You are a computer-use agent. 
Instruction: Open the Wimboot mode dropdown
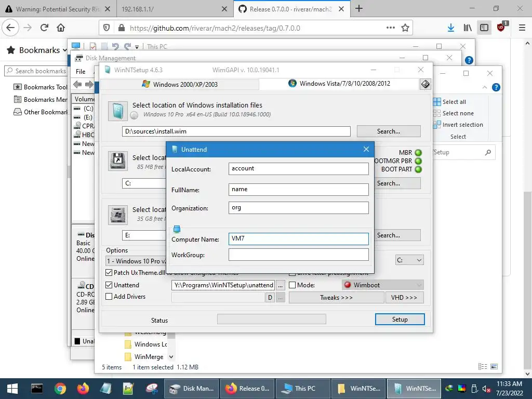click(x=383, y=285)
